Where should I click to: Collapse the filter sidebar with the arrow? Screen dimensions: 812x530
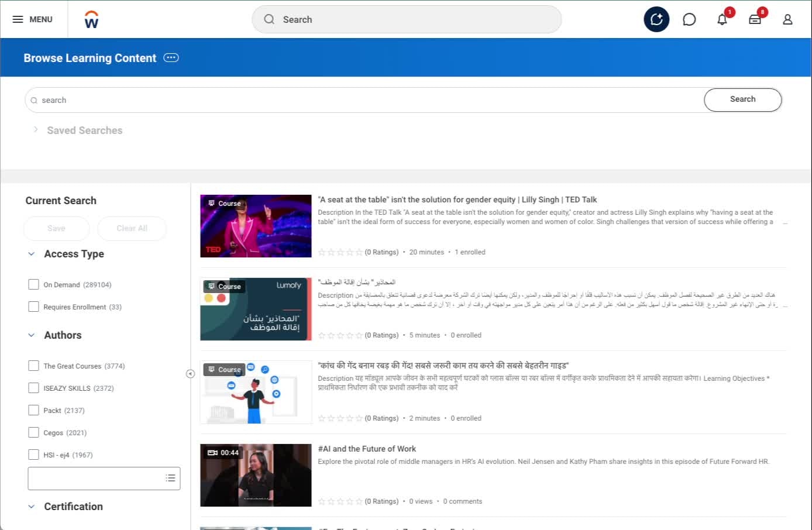[x=190, y=373]
